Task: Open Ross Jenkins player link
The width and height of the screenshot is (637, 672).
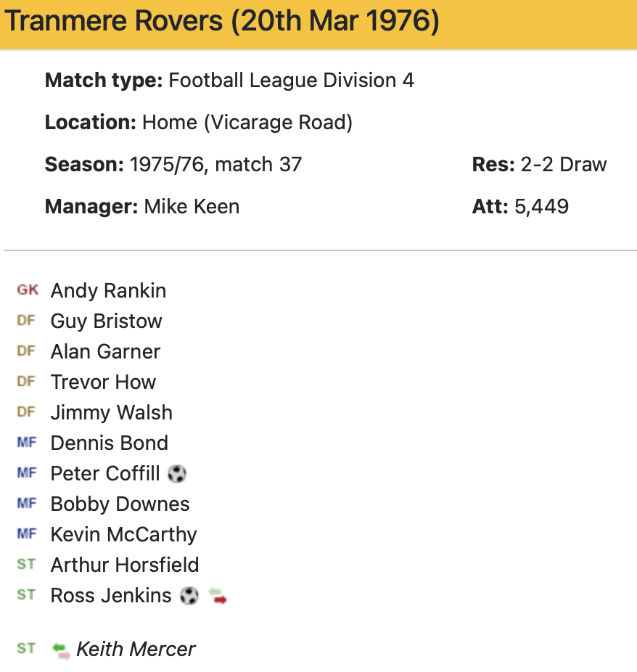Action: point(111,596)
